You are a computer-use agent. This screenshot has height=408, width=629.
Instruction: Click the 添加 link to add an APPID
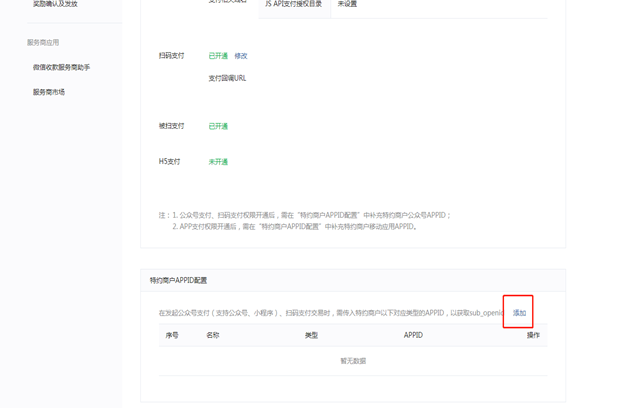point(519,313)
